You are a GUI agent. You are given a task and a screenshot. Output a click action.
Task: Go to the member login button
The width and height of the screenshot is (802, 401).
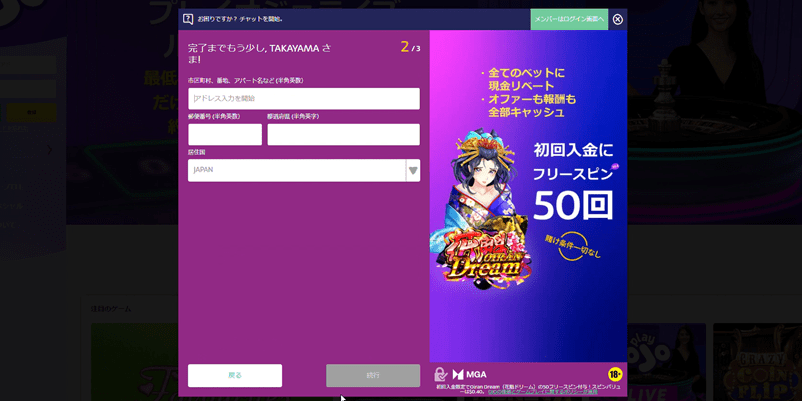click(569, 19)
